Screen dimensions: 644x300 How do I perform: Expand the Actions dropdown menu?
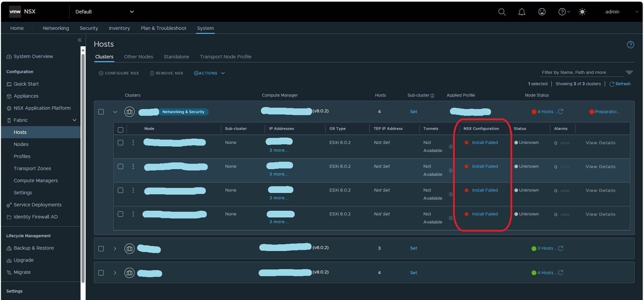[x=209, y=73]
